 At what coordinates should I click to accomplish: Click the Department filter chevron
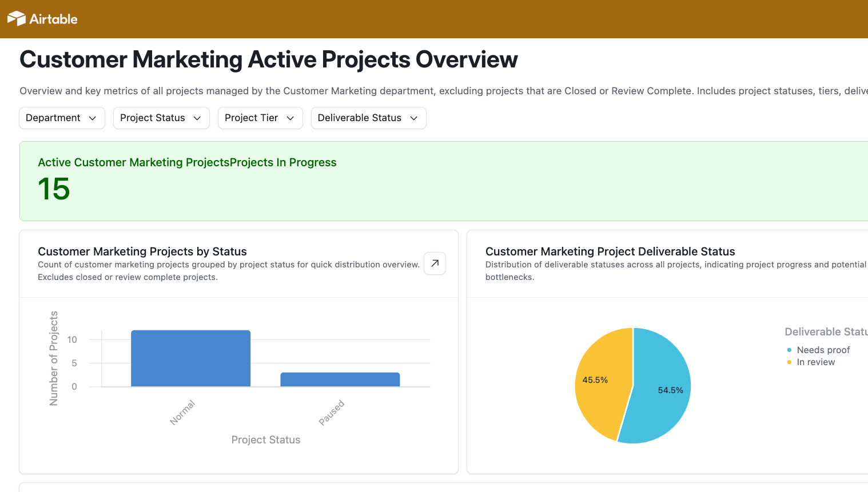pos(93,118)
